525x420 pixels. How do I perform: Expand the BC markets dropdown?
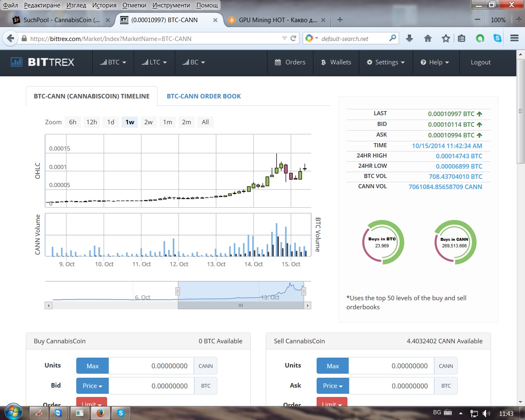194,62
